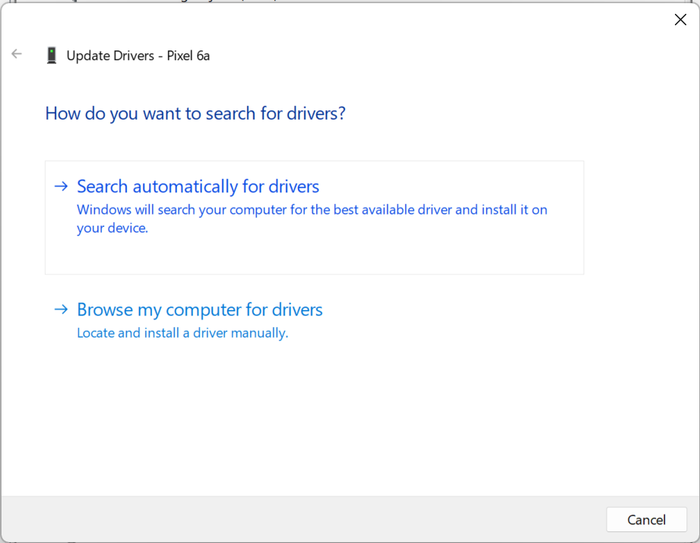The width and height of the screenshot is (700, 543).
Task: Click the word 'Browse' in second option
Action: pyautogui.click(x=105, y=309)
